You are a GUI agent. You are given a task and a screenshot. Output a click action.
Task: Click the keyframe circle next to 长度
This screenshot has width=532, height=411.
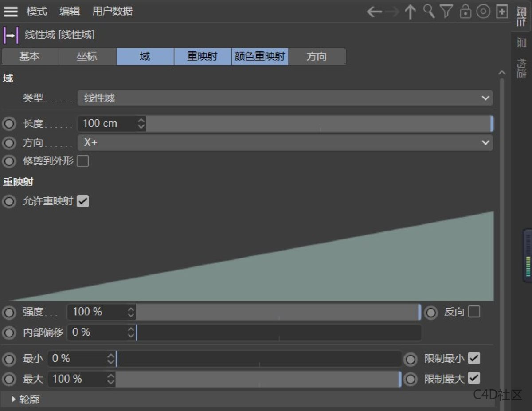[9, 124]
